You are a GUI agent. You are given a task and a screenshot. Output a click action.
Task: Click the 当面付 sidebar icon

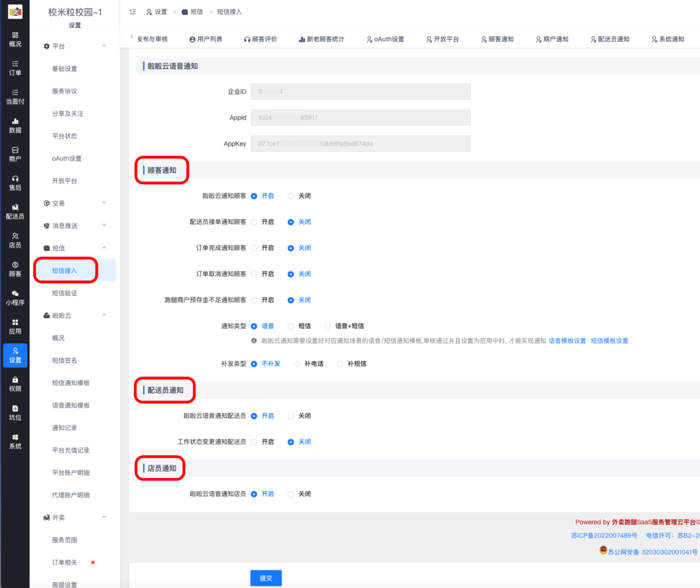[15, 98]
